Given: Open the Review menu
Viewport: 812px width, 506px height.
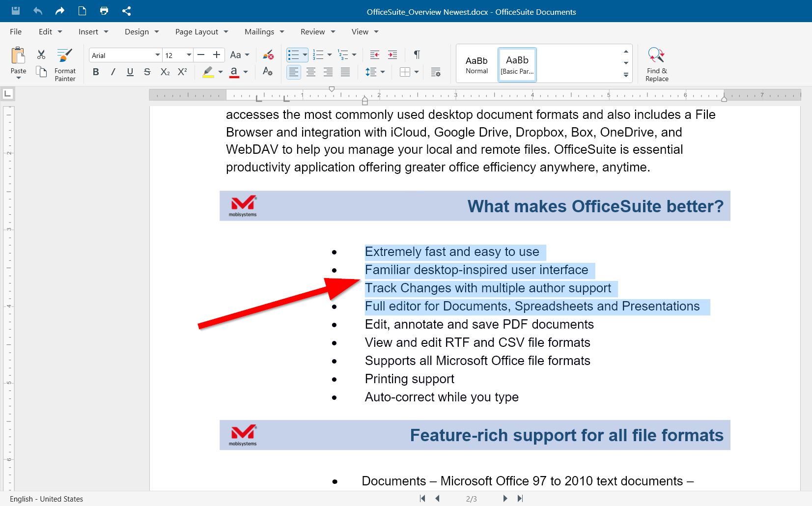Looking at the screenshot, I should pyautogui.click(x=318, y=31).
